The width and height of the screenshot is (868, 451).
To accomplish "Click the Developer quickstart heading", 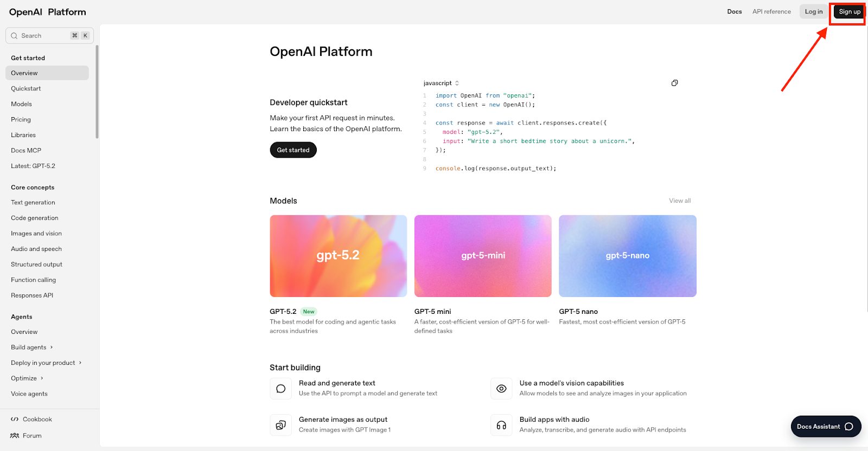I will tap(309, 102).
